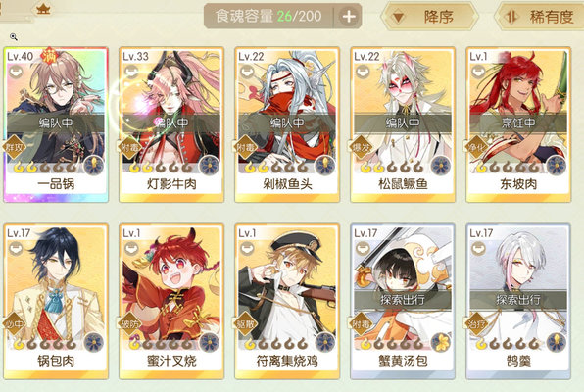Click the 净化 skill badge on 东坡肉
The width and height of the screenshot is (584, 392).
coord(476,147)
